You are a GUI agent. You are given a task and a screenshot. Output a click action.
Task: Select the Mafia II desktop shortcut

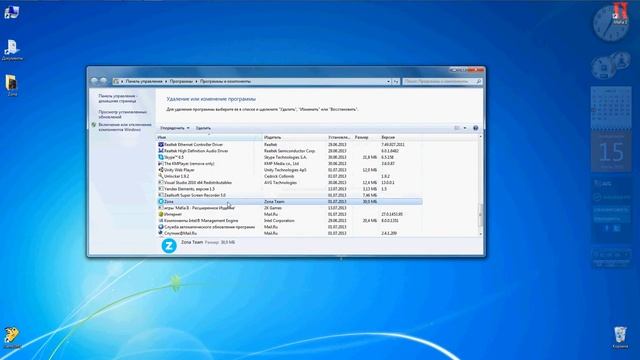pyautogui.click(x=620, y=12)
